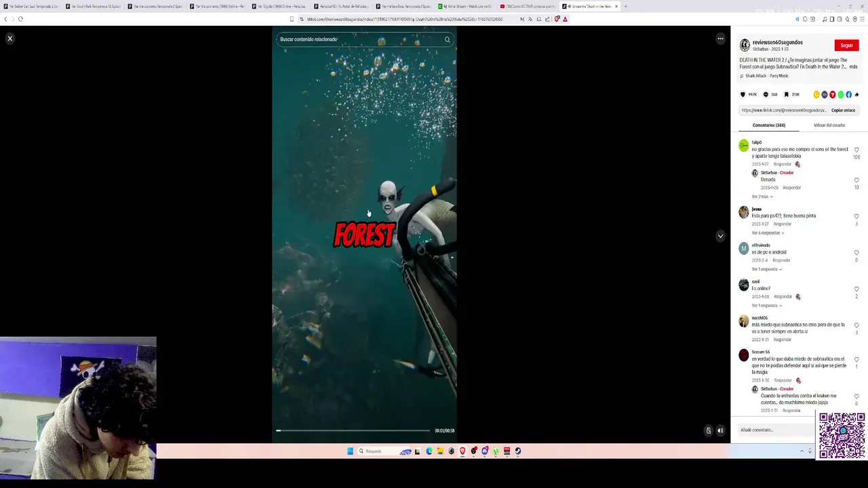Image resolution: width=868 pixels, height=488 pixels.
Task: Expand 'Ver 6 respuestas' under Jesus
Action: (768, 233)
